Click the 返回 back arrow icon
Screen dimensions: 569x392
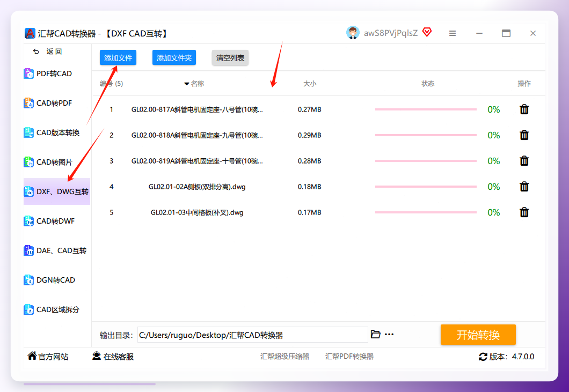pyautogui.click(x=36, y=51)
